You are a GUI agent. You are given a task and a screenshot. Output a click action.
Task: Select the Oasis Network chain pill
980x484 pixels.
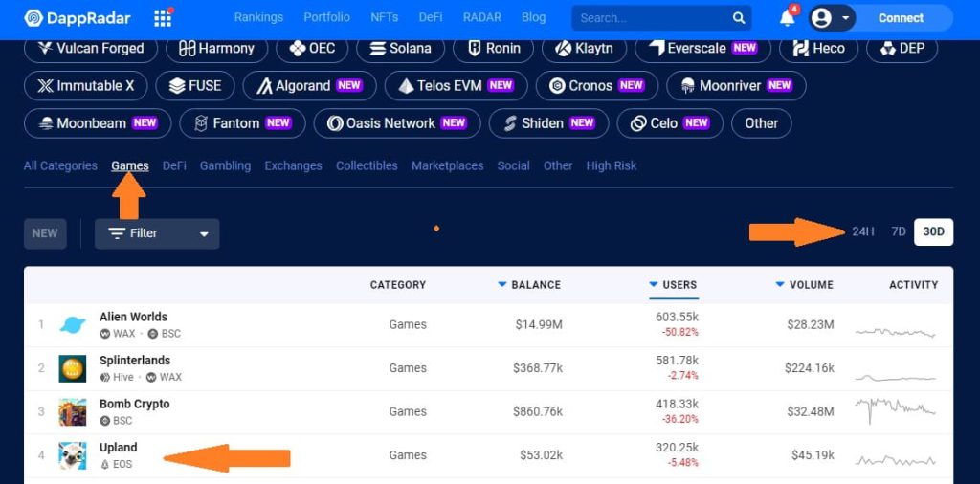(x=397, y=123)
